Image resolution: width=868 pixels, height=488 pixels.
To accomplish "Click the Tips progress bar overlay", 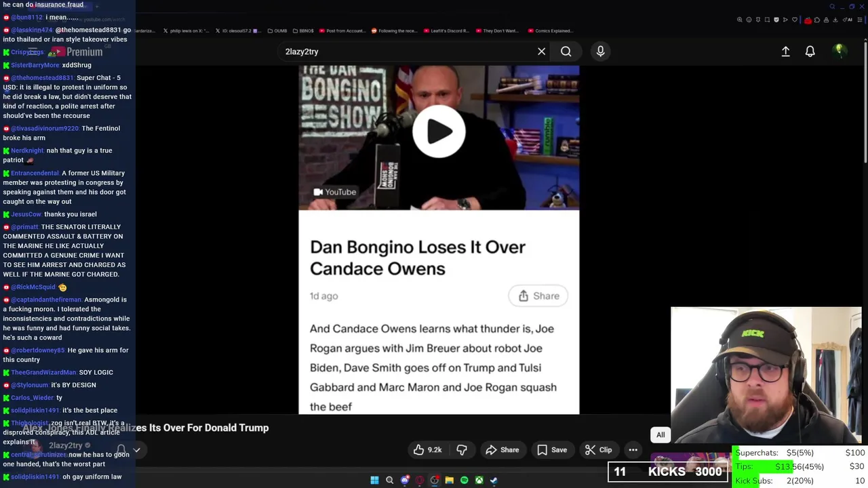I will pos(799,466).
